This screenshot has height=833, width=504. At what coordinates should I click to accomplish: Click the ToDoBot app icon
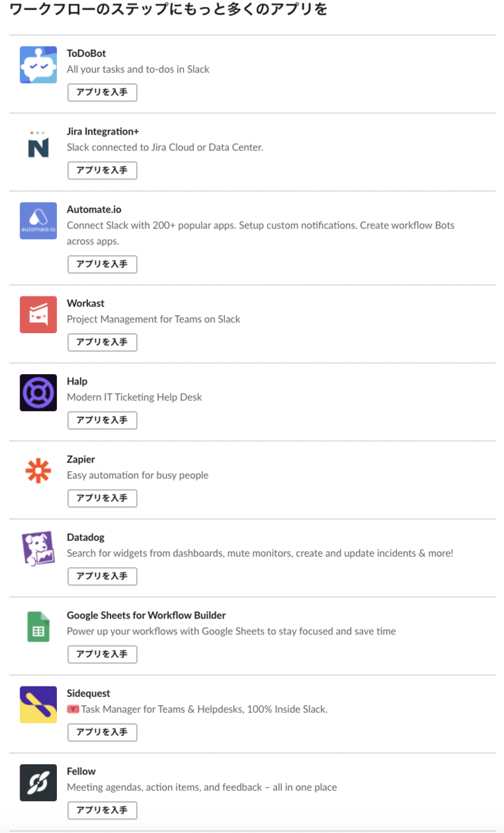[38, 65]
